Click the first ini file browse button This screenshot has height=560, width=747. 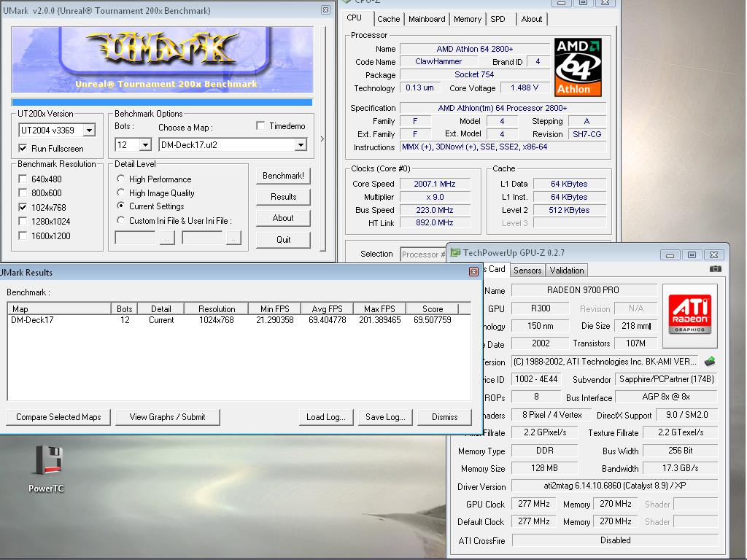pos(167,238)
